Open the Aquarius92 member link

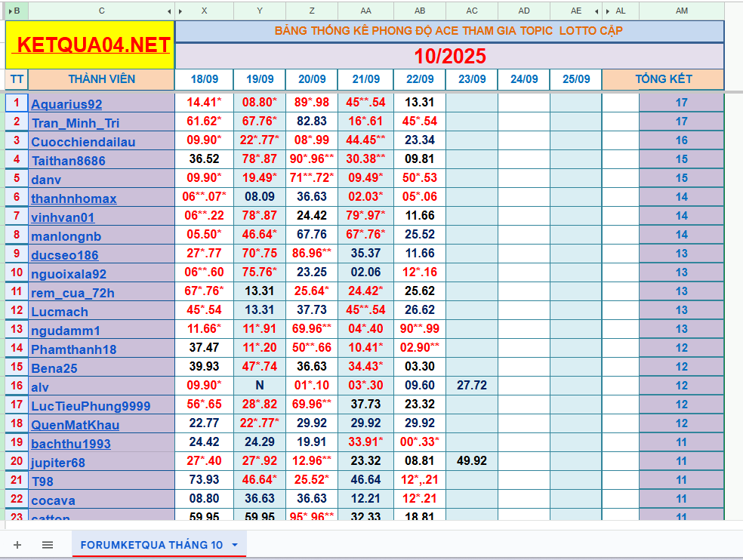coord(66,104)
